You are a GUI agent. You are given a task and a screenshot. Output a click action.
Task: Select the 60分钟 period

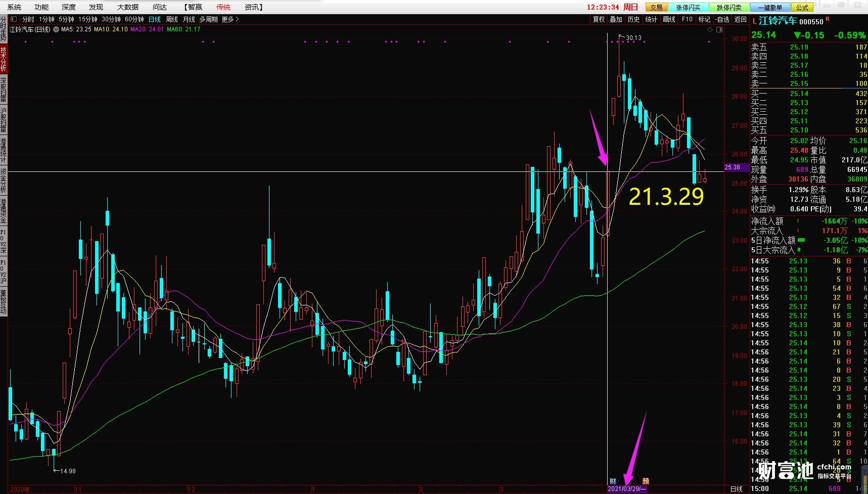pos(134,19)
